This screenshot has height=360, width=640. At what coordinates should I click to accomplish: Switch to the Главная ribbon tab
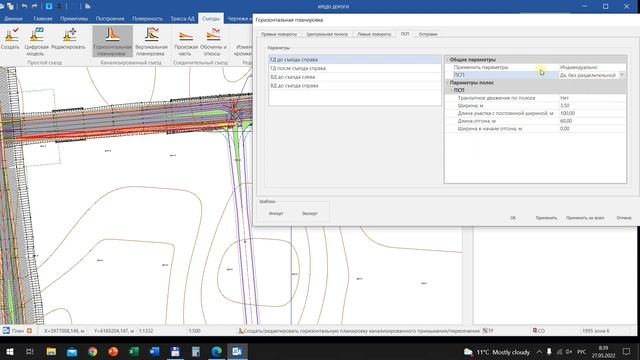[x=43, y=18]
